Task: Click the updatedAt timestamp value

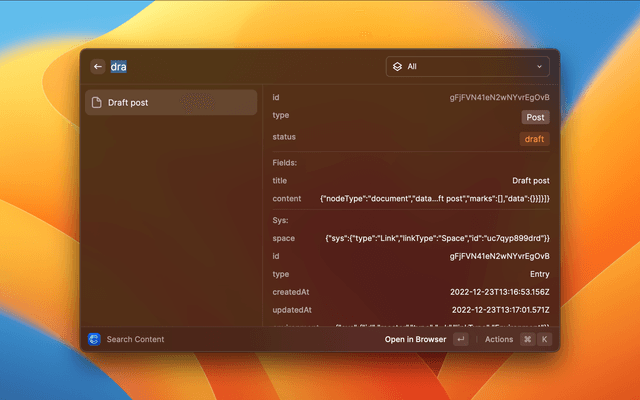Action: (500, 311)
